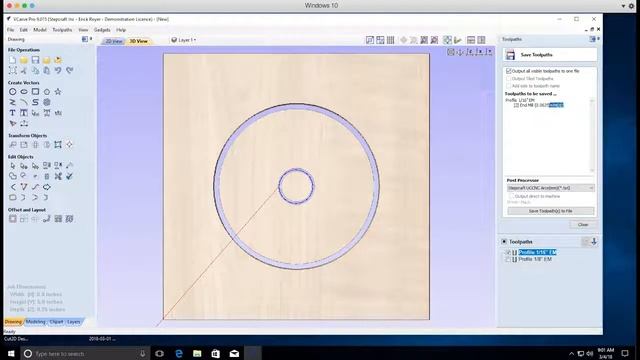Create a new file from File Operations
The image size is (640, 360).
click(13, 60)
